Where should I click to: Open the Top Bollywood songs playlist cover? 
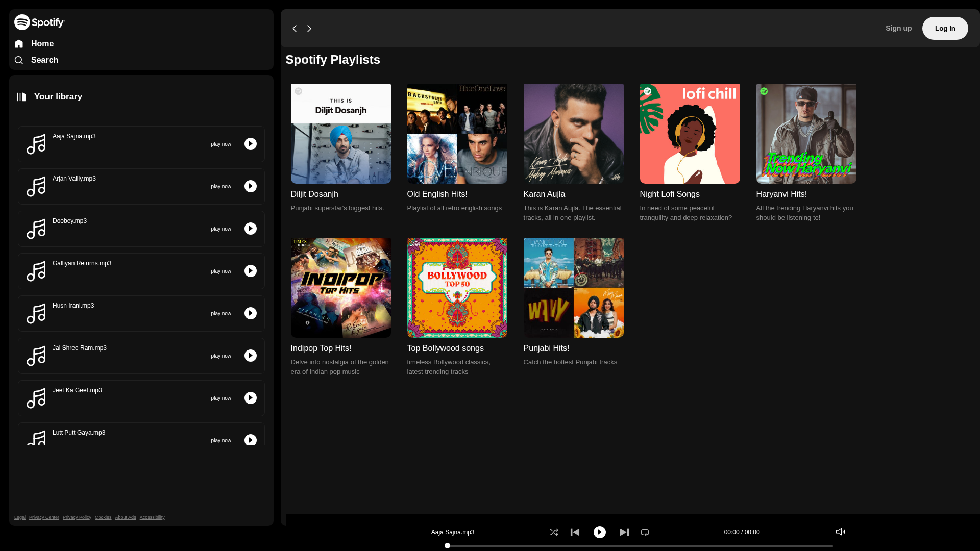point(457,288)
